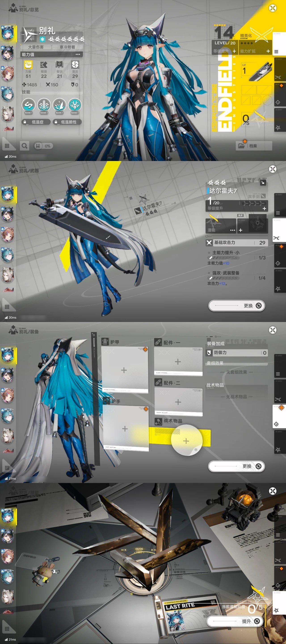Click the cryo snowflake element icon
Screen dimensions: 286x644
tap(42, 39)
